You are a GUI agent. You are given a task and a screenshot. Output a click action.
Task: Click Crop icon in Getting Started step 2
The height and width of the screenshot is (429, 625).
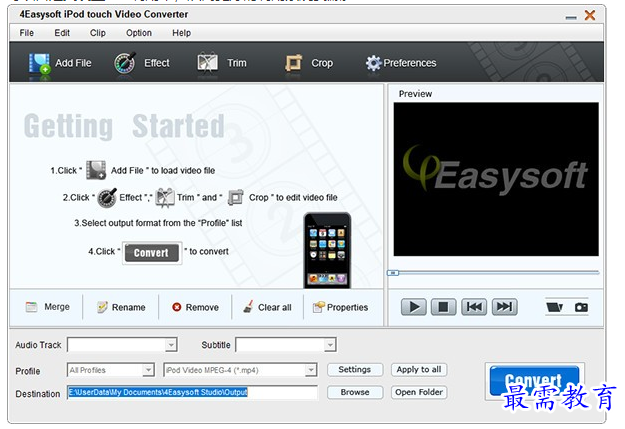(x=236, y=197)
